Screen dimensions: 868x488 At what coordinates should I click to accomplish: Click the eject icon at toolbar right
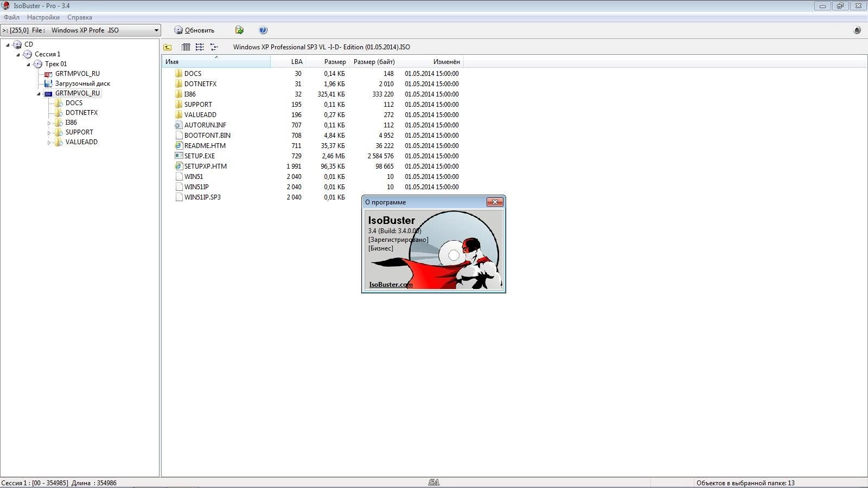tap(857, 30)
